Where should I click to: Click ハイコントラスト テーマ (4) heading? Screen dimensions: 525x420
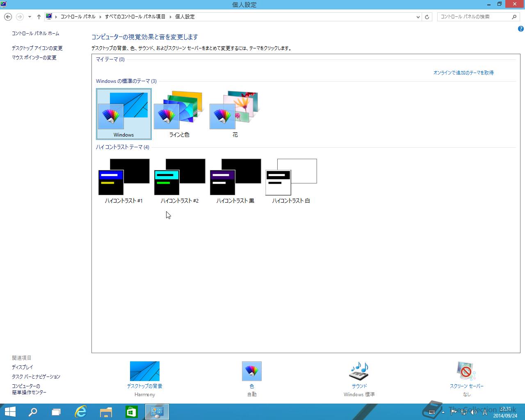123,147
